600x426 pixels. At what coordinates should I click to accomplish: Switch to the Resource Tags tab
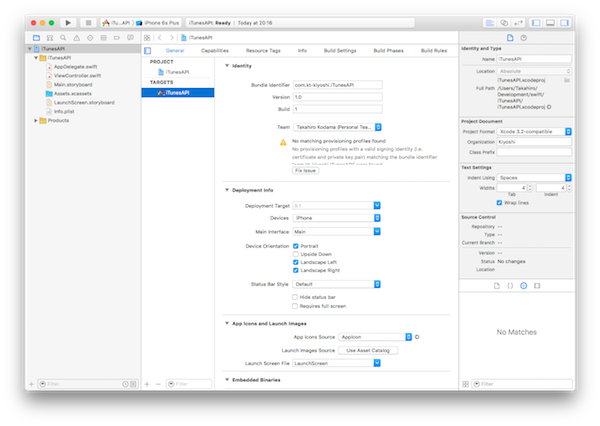(x=263, y=51)
